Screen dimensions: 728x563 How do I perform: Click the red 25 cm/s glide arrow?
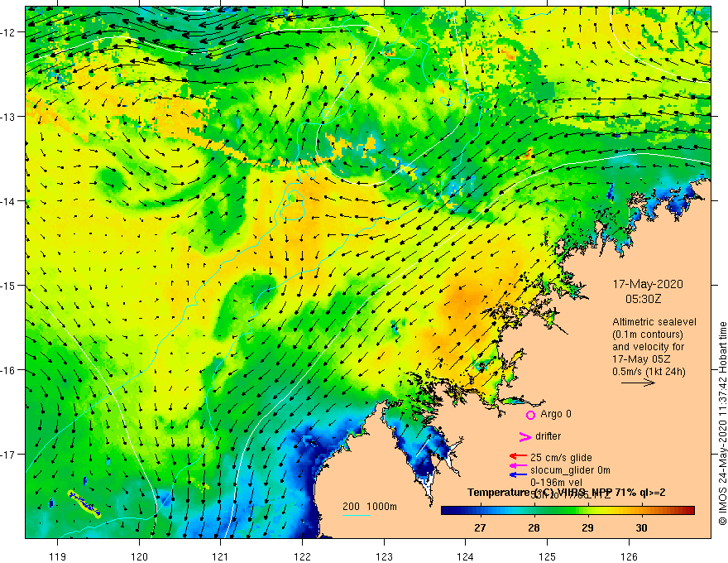click(x=518, y=457)
